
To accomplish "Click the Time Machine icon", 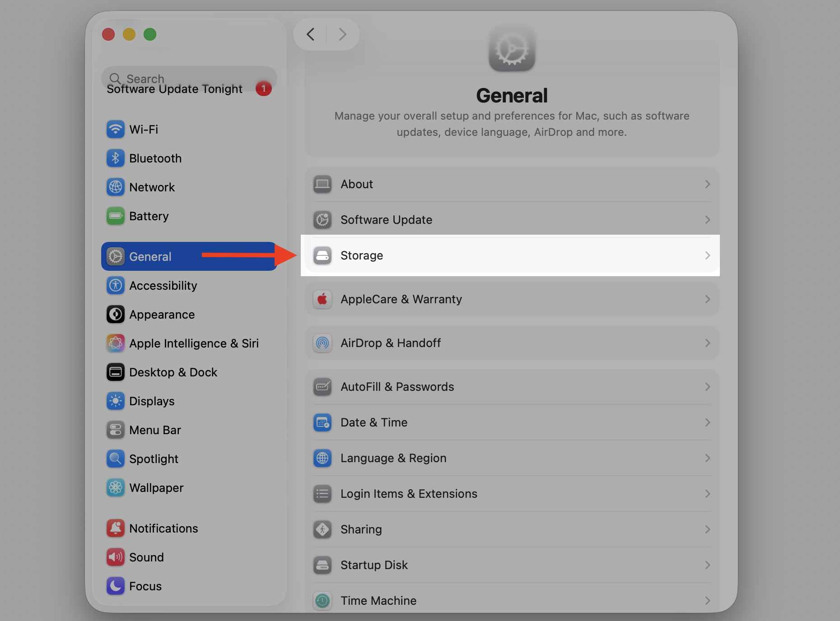I will coord(322,601).
